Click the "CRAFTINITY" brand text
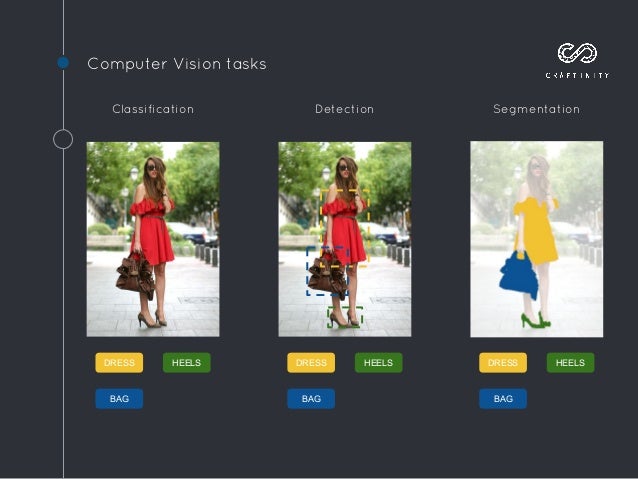Image resolution: width=638 pixels, height=479 pixels. [577, 75]
